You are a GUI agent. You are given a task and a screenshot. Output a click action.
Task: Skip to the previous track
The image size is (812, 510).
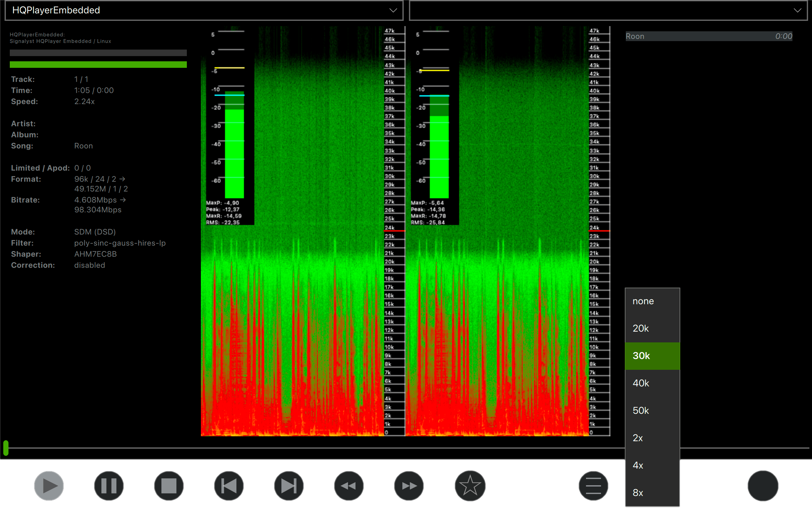(229, 486)
